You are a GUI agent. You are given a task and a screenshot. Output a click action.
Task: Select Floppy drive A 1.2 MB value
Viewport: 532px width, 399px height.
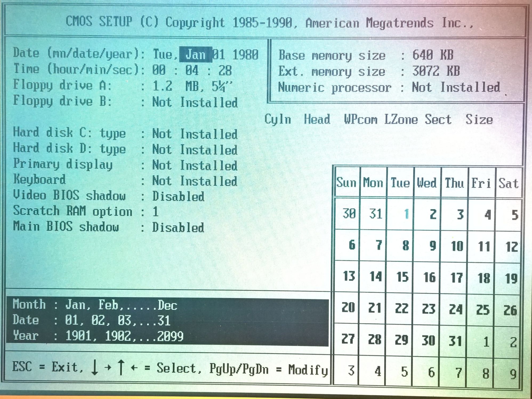coord(192,86)
